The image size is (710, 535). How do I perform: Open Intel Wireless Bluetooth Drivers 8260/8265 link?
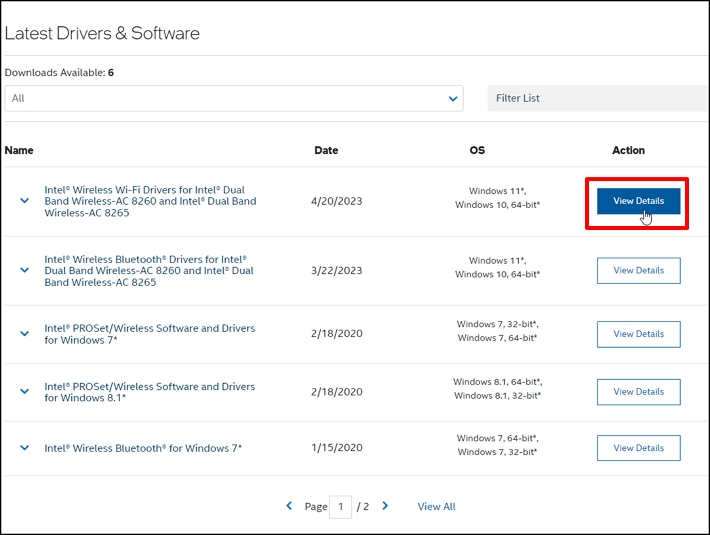pyautogui.click(x=149, y=271)
